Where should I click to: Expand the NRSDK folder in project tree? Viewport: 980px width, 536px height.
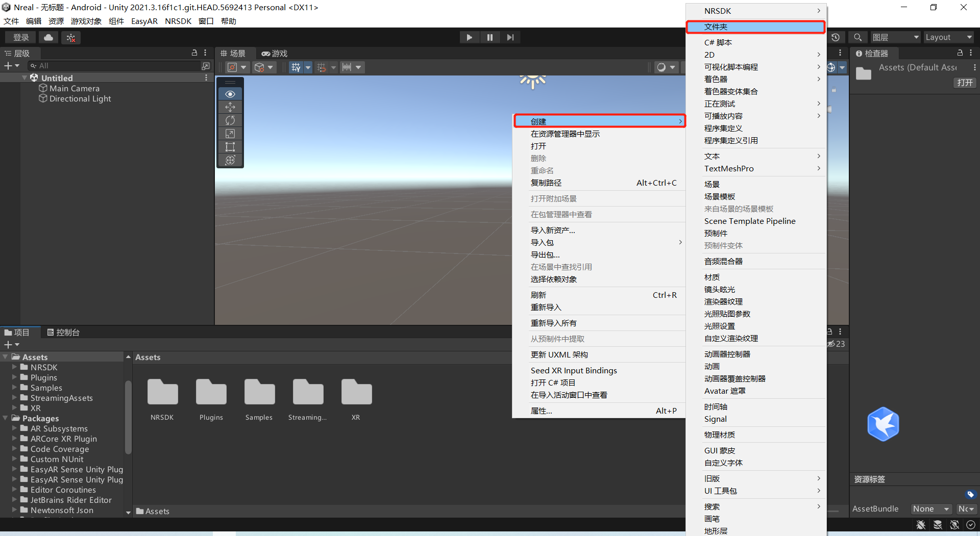pyautogui.click(x=14, y=367)
